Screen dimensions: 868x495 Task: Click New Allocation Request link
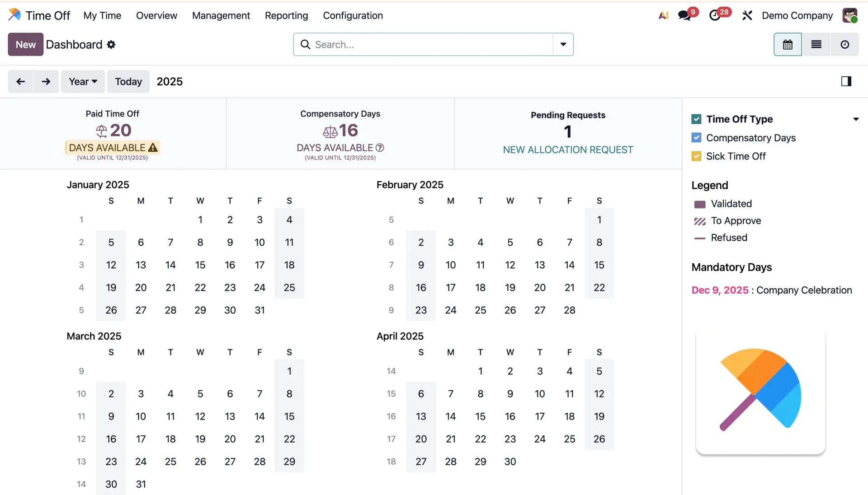tap(568, 149)
